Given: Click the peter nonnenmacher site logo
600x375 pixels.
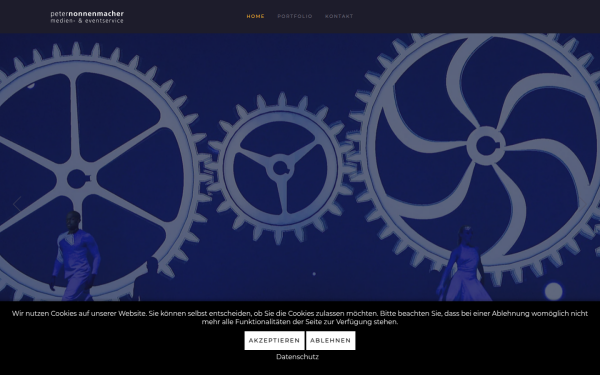Looking at the screenshot, I should click(87, 17).
